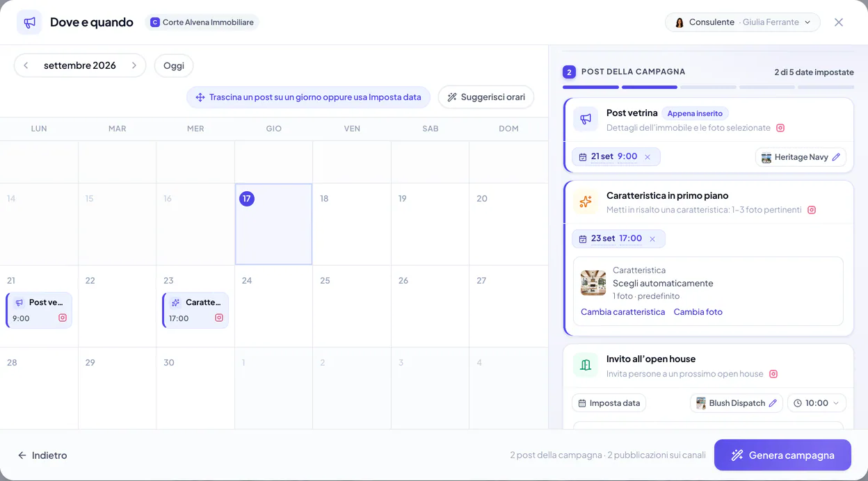
Task: Click the settembre 2026 month label
Action: [80, 65]
